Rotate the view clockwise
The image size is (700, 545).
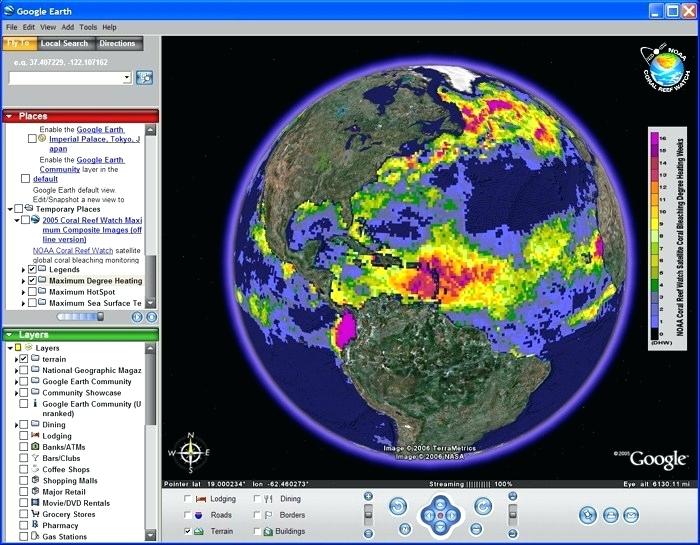[x=483, y=507]
